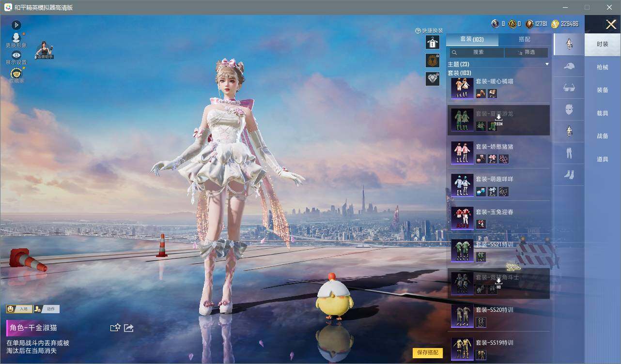The height and width of the screenshot is (364, 621).
Task: Click the 快捷换装 help question mark
Action: click(x=418, y=31)
